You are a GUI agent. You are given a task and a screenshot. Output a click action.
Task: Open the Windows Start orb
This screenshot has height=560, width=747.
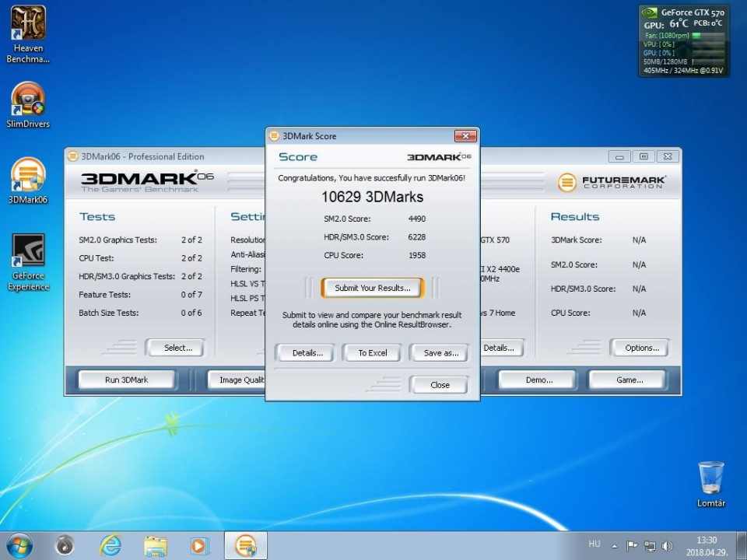coord(19,546)
